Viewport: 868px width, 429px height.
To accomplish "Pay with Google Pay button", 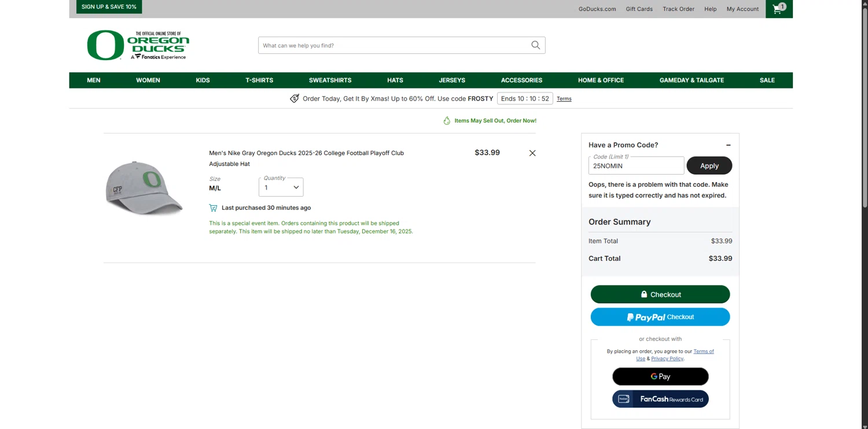I will tap(660, 376).
